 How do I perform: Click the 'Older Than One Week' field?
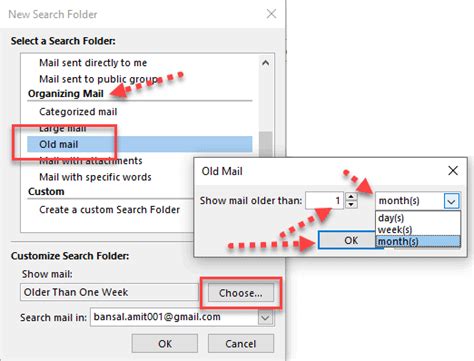coord(109,292)
